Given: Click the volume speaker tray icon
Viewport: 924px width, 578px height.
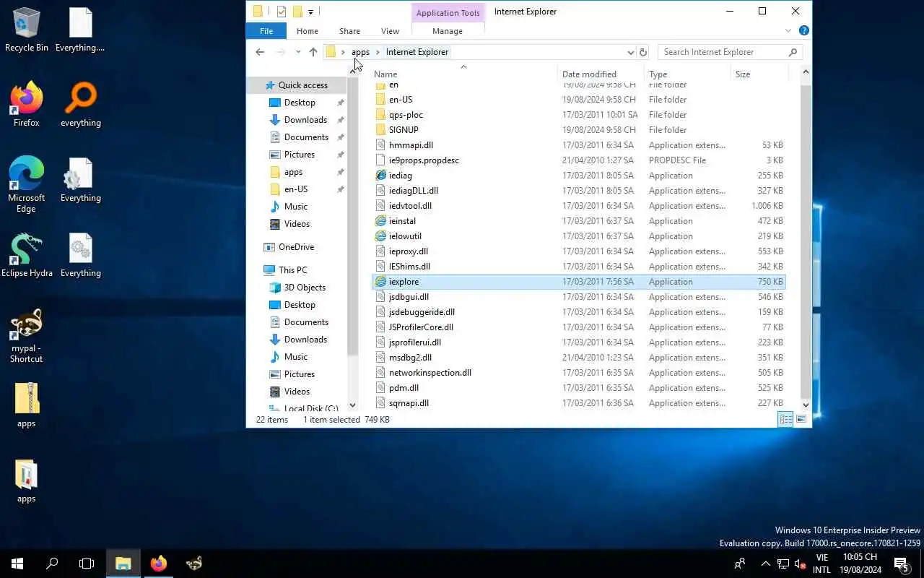Looking at the screenshot, I should click(800, 564).
